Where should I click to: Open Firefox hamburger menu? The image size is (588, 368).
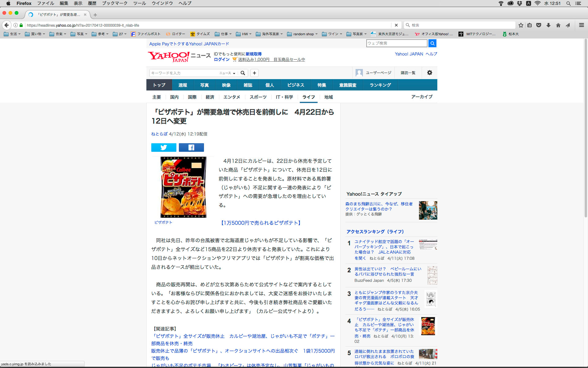pos(581,25)
